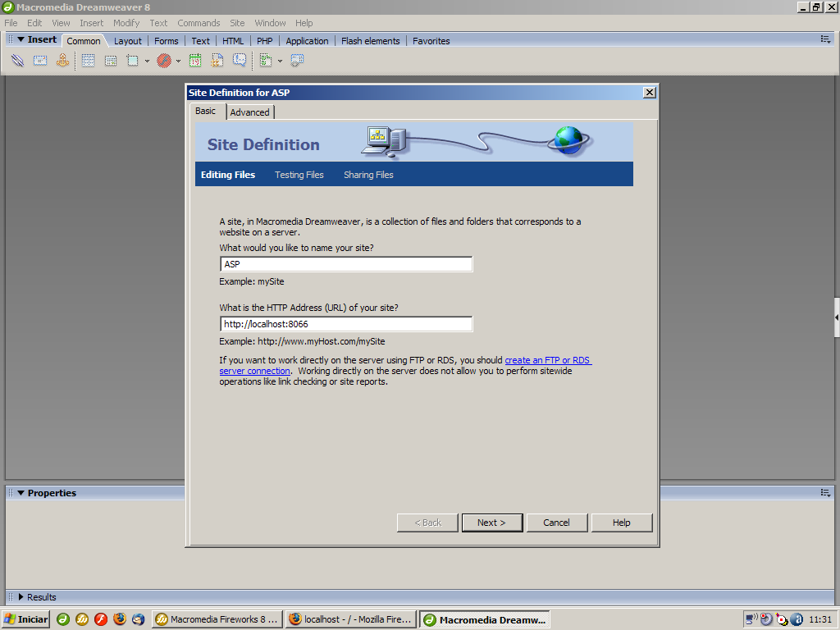Open the Insert panel options menu
This screenshot has width=840, height=630.
(825, 39)
